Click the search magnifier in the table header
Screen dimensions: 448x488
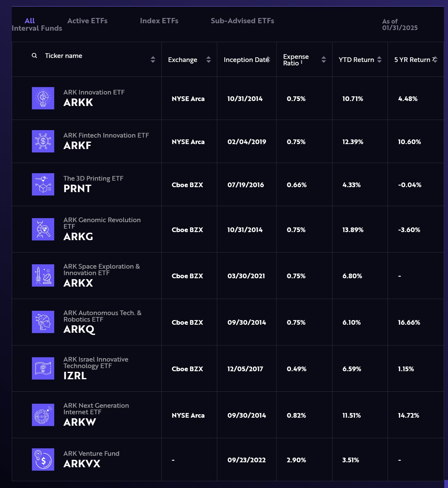tap(34, 56)
